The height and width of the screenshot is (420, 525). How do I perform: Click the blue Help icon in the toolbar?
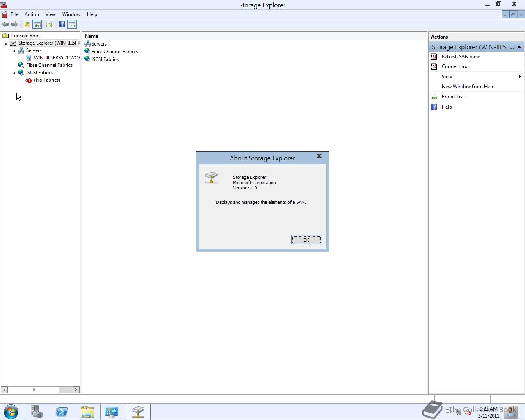point(62,25)
